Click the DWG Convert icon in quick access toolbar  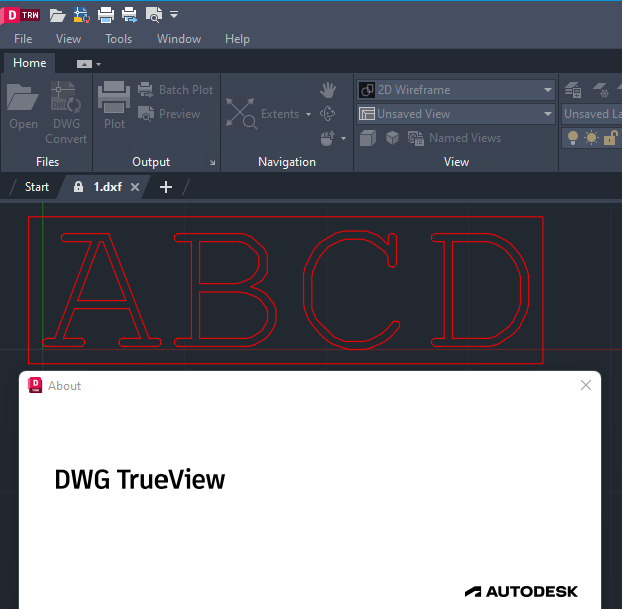81,15
